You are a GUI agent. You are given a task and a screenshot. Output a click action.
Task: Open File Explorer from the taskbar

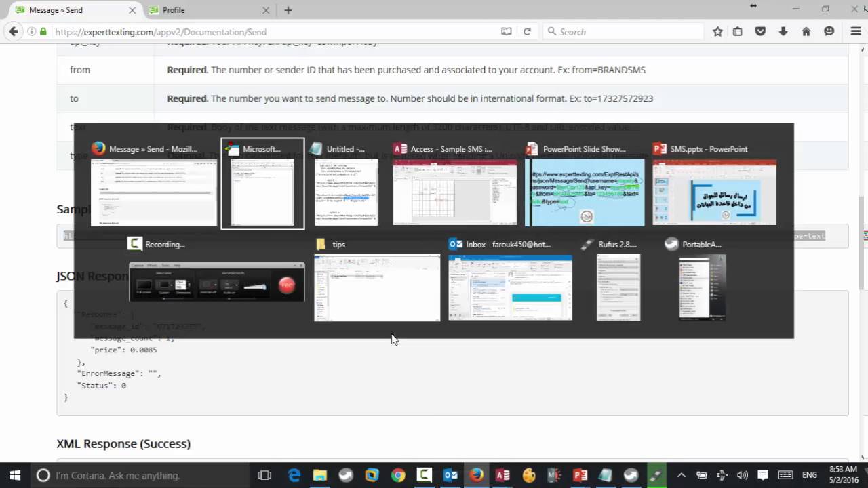click(319, 475)
